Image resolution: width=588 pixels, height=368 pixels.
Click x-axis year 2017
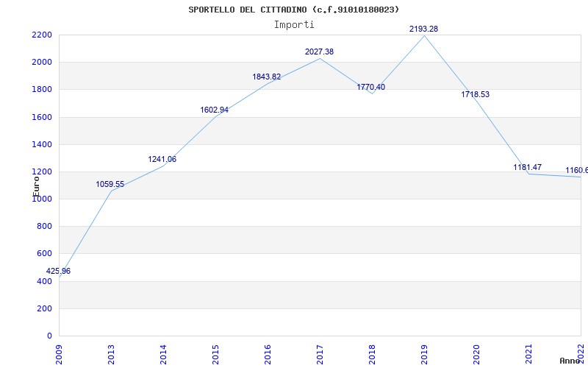320,354
